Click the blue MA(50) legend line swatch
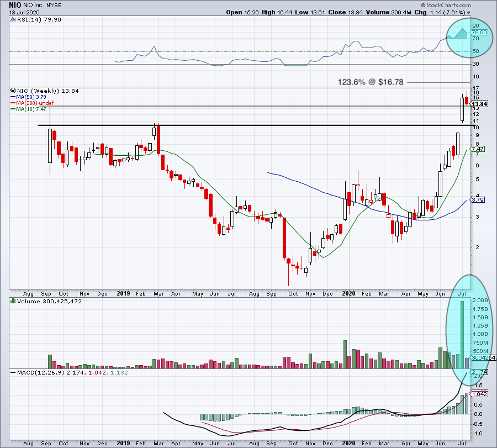 coord(13,97)
